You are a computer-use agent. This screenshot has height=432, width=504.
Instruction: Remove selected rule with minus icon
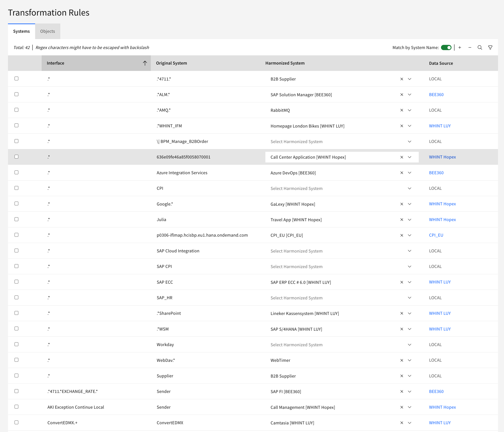[x=470, y=47]
